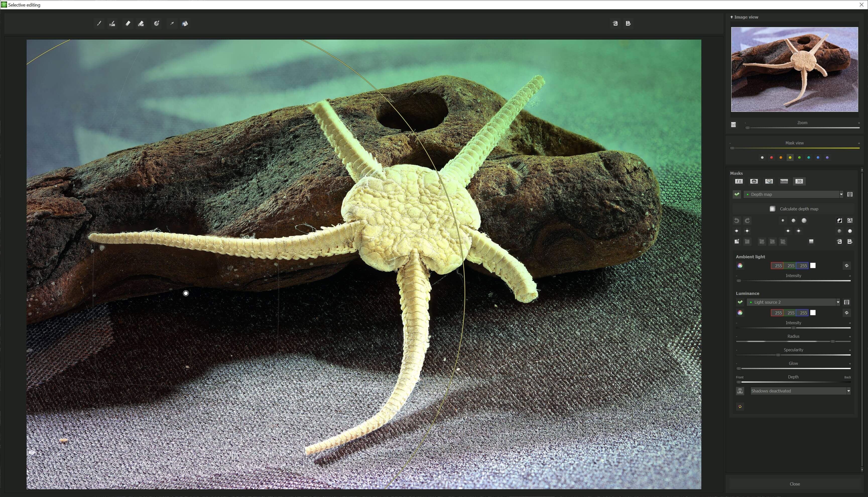The height and width of the screenshot is (497, 868).
Task: Pick the eyedropper tool in toolbar
Action: [172, 24]
